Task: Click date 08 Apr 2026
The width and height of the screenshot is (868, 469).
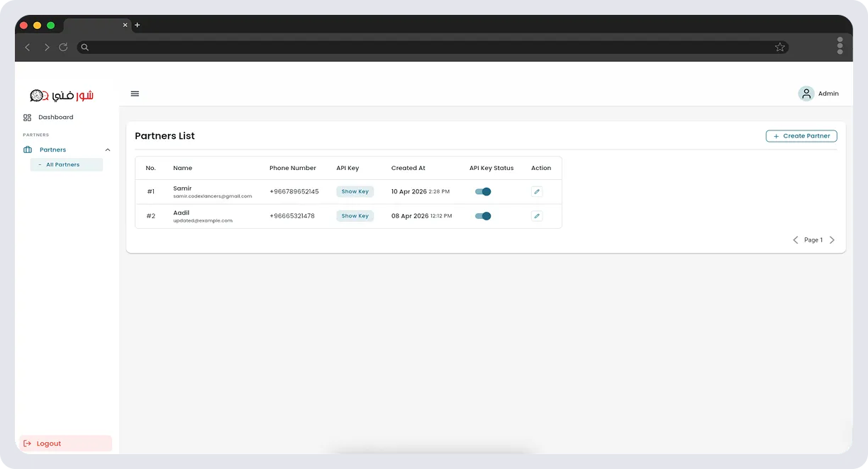Action: tap(410, 216)
